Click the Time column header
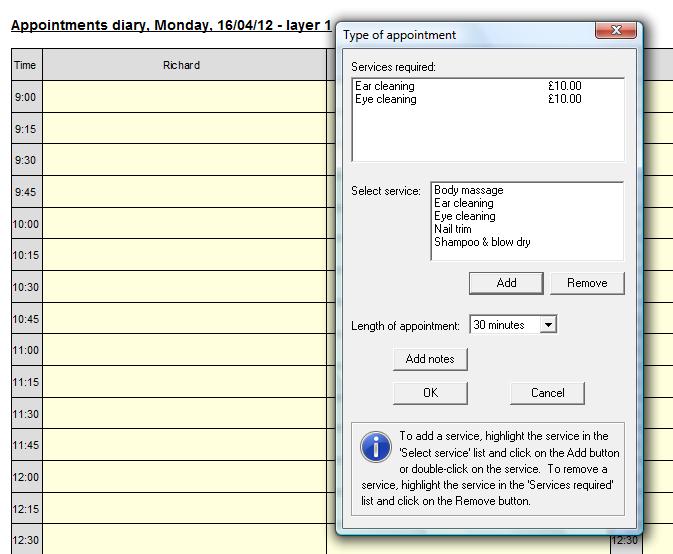Image resolution: width=673 pixels, height=554 pixels. 25,65
